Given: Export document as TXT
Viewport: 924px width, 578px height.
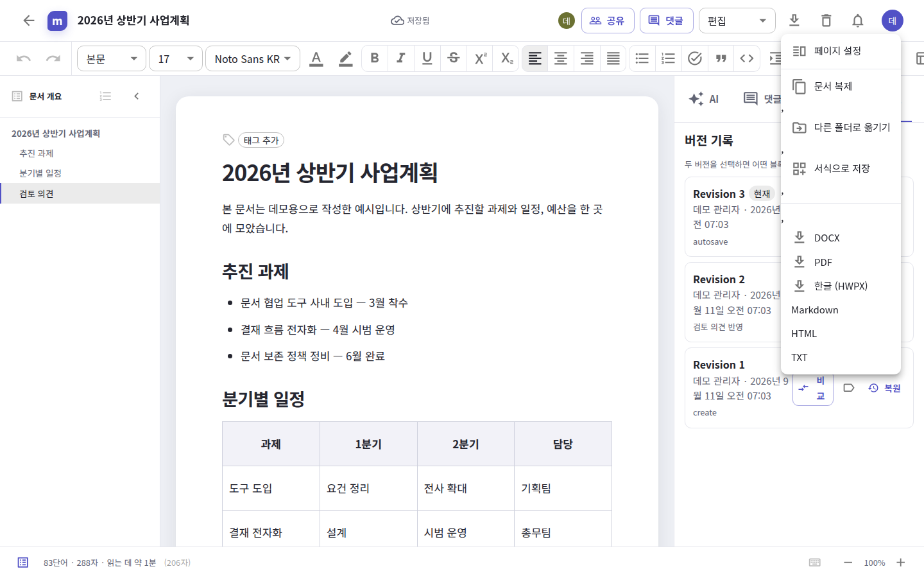Looking at the screenshot, I should (841, 357).
